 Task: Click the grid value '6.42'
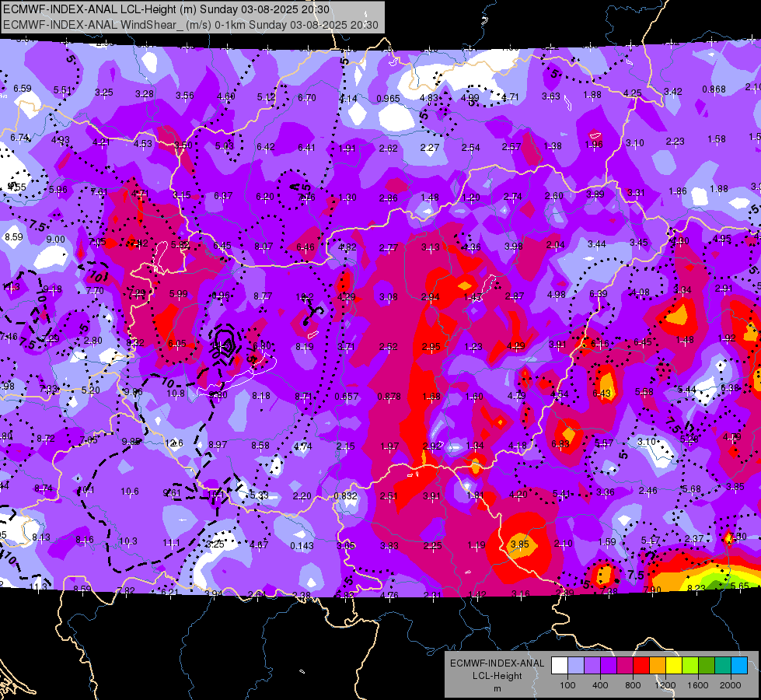click(x=266, y=147)
